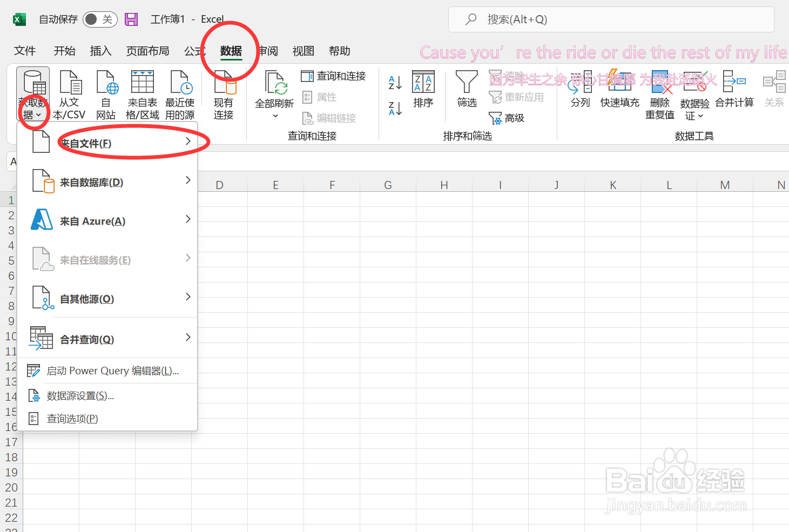Switch to the Data (数据) tab
The image size is (789, 532).
(231, 51)
